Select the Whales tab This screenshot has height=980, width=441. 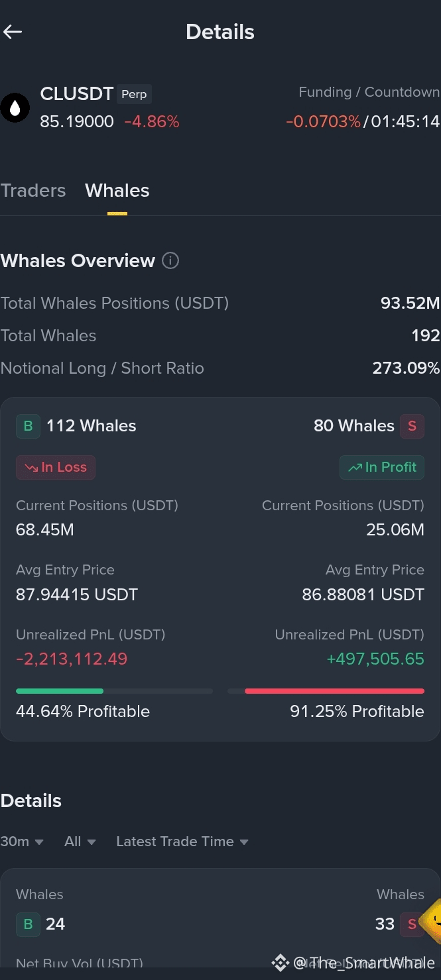117,191
